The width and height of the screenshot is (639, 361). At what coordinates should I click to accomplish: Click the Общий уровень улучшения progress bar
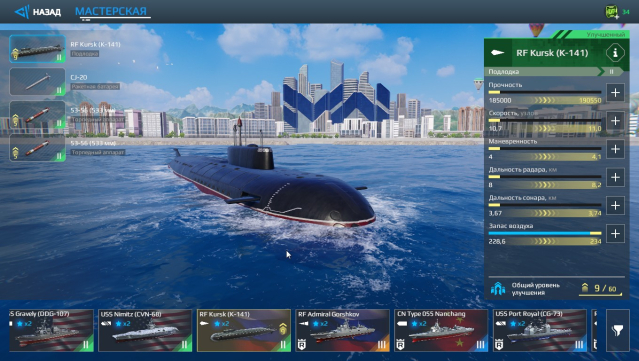[600, 294]
